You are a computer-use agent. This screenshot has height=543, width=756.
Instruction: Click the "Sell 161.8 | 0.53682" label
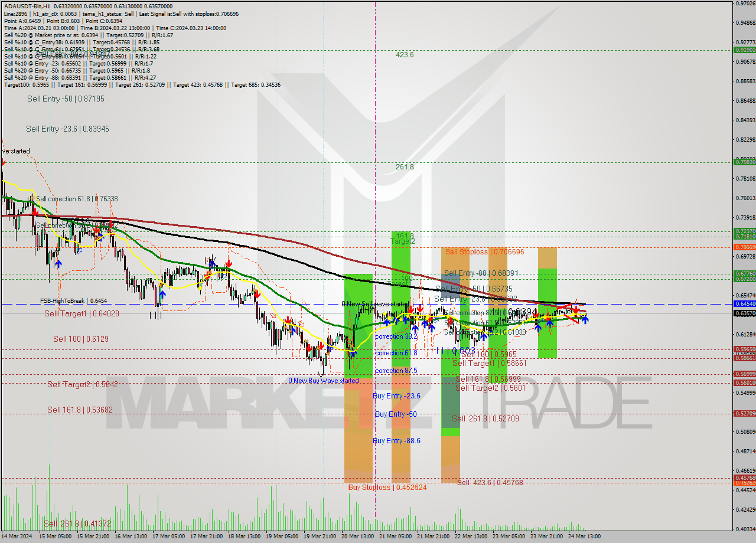[79, 410]
